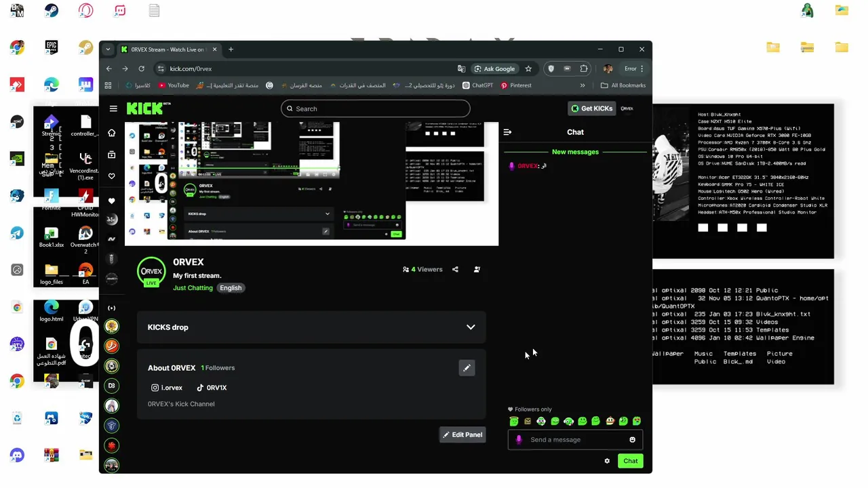
Task: Go back in browser history
Action: (109, 68)
